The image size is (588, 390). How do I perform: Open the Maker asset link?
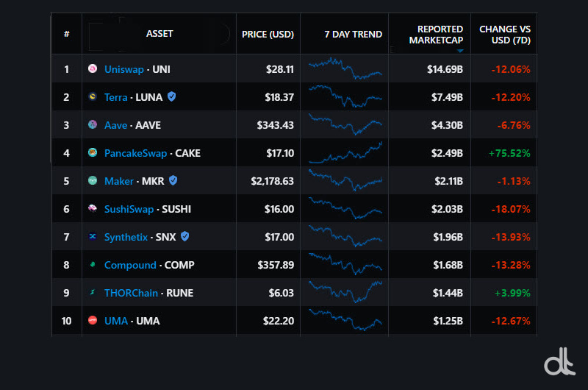[x=119, y=181]
